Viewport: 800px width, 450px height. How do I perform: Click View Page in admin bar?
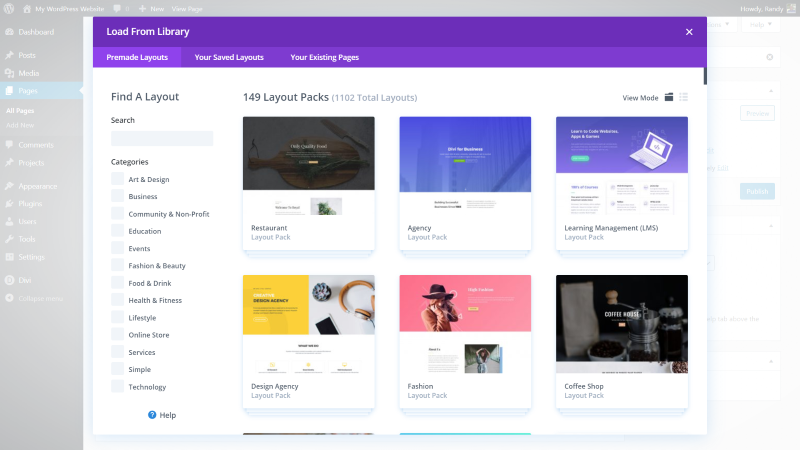pos(187,9)
